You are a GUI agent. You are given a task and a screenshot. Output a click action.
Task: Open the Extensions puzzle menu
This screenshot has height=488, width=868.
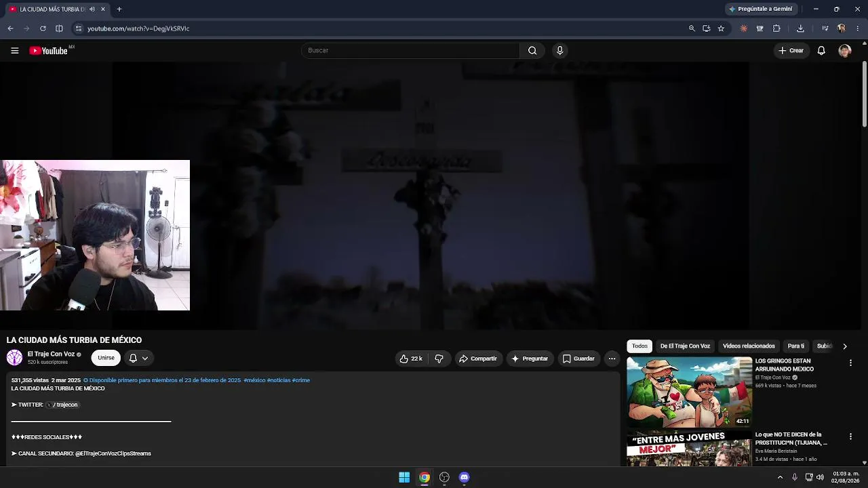point(776,28)
